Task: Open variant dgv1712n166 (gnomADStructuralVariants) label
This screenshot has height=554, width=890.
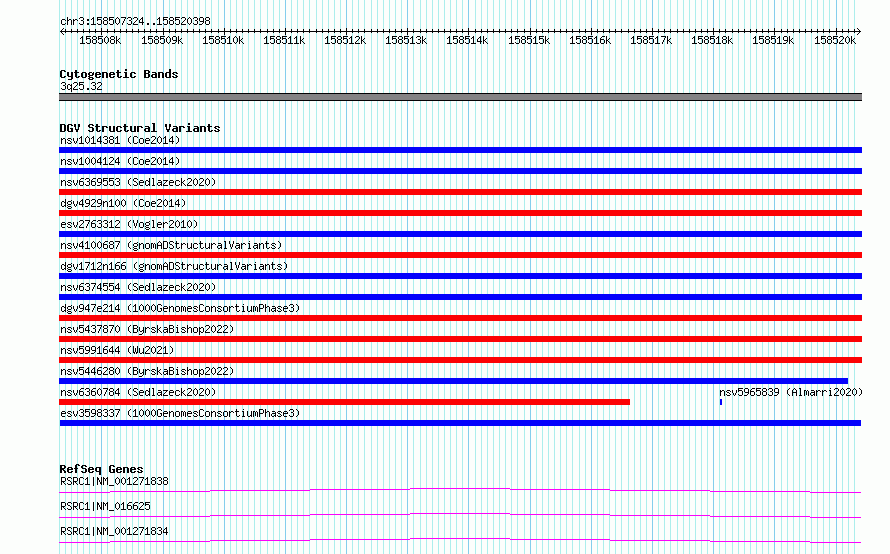Action: coord(174,266)
